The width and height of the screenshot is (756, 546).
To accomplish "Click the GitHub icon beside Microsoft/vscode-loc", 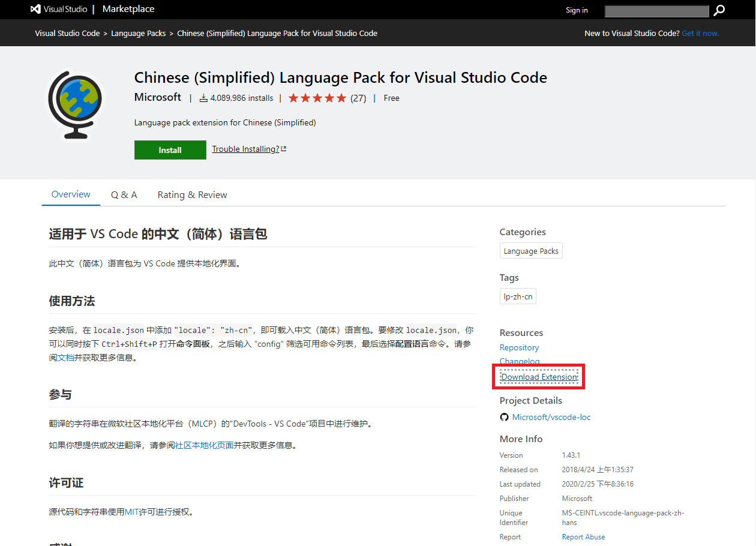I will [x=504, y=417].
